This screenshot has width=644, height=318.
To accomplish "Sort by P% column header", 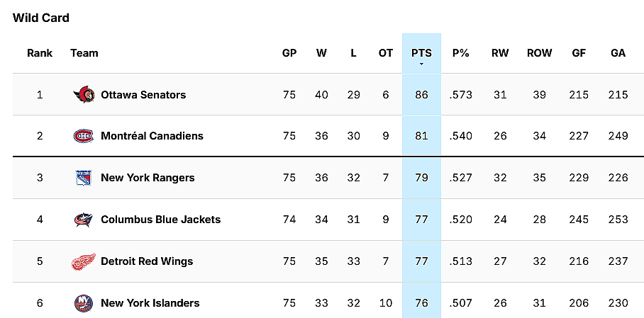I will (461, 53).
